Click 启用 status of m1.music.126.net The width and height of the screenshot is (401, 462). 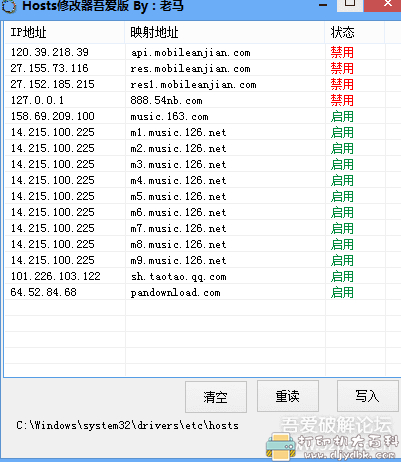pyautogui.click(x=342, y=132)
